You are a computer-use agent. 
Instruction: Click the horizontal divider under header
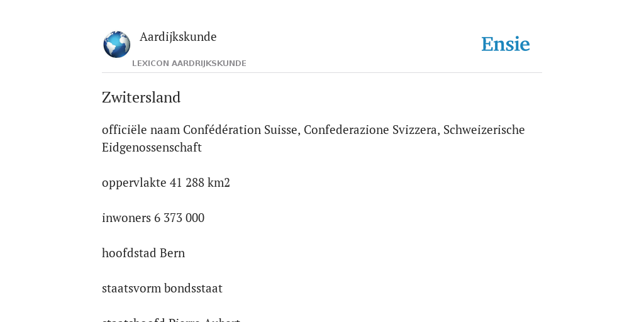tap(322, 73)
